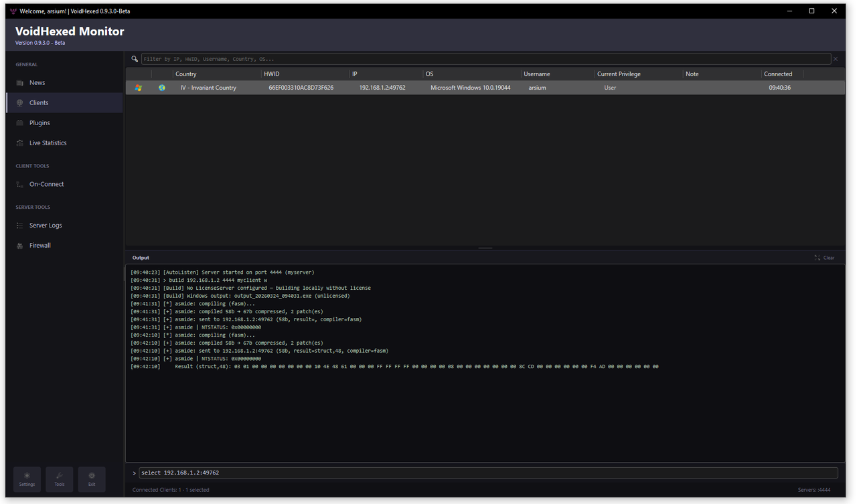Click 'Connected Clients: 1 - 1 selected' status
Viewport: 857px width, 504px height.
click(171, 490)
